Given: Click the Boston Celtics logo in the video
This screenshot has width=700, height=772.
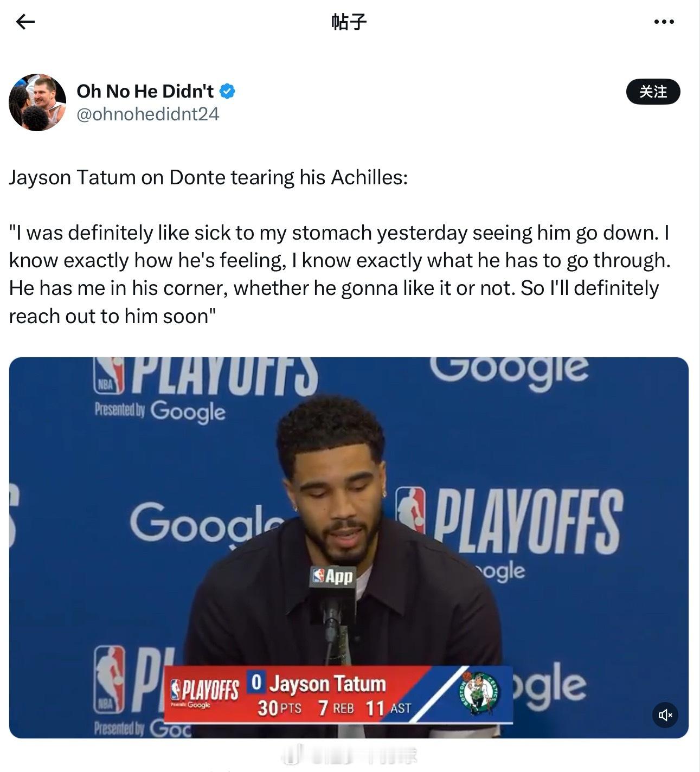Looking at the screenshot, I should click(x=480, y=694).
